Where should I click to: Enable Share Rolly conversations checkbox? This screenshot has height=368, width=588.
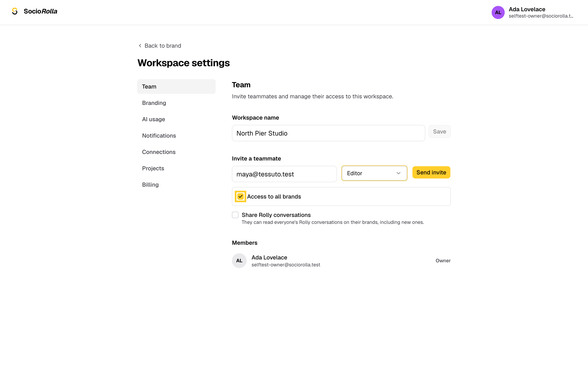point(235,215)
